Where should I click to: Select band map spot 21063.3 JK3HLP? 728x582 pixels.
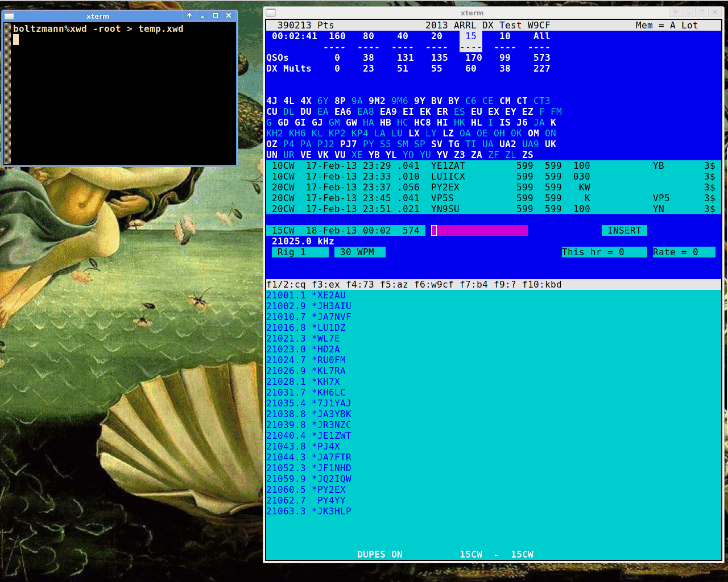tap(309, 512)
